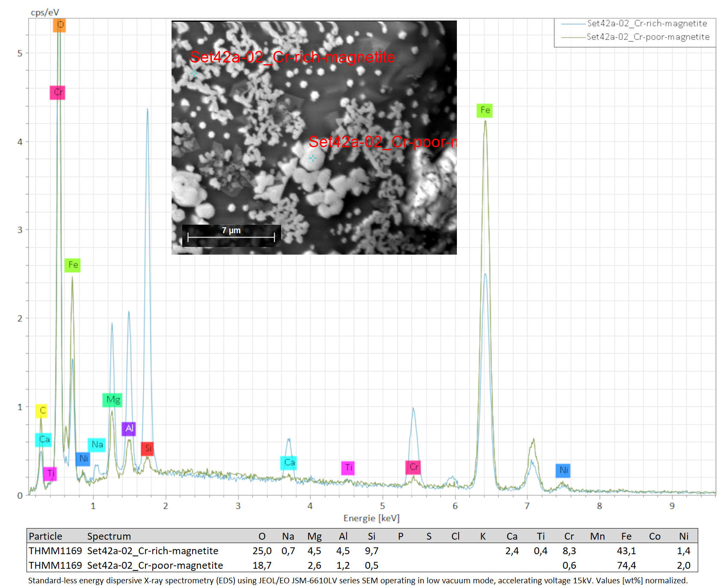Click the tall blue Si peak apex

tap(148, 109)
